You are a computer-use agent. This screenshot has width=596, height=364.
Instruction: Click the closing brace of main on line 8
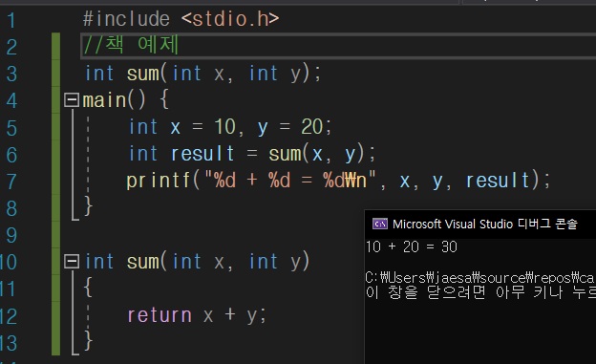[88, 206]
